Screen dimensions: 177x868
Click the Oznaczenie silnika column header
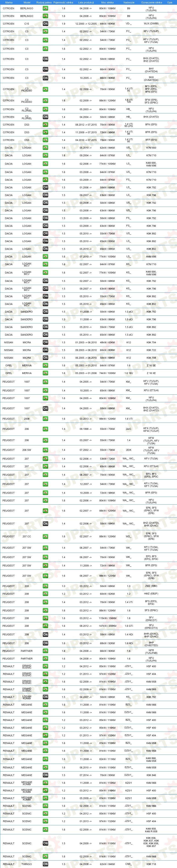coord(151,2)
